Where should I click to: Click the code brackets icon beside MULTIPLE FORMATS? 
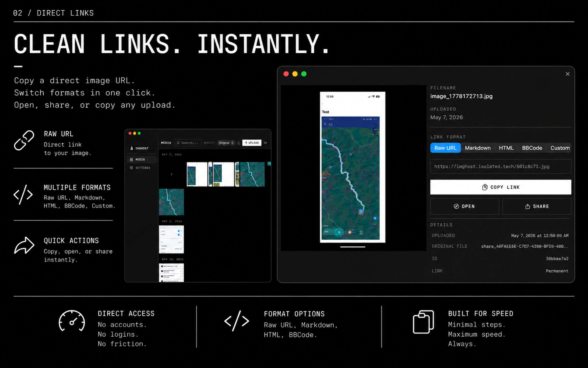(x=23, y=194)
